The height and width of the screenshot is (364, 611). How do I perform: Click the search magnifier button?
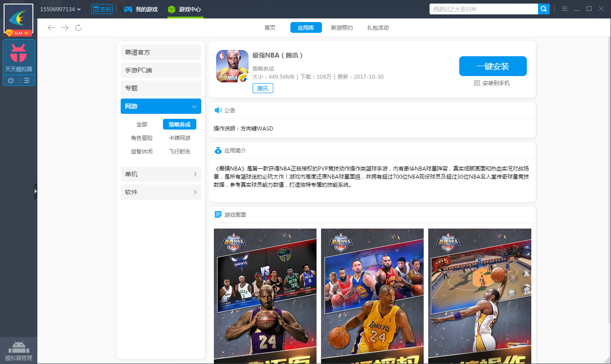[544, 9]
